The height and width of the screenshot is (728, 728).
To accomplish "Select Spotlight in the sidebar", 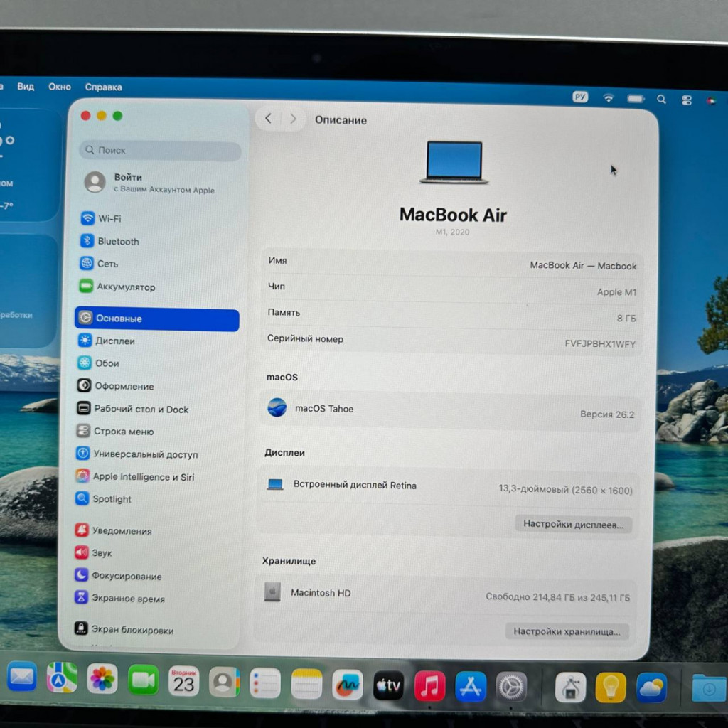I will (112, 499).
